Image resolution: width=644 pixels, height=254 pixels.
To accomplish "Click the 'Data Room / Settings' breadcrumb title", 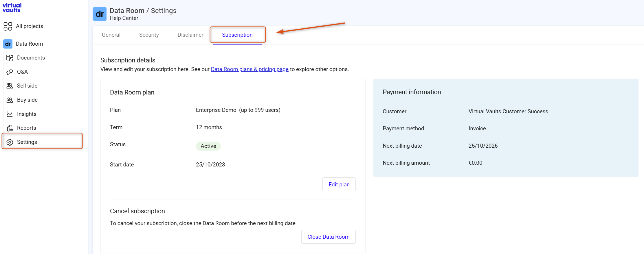I will (x=143, y=11).
